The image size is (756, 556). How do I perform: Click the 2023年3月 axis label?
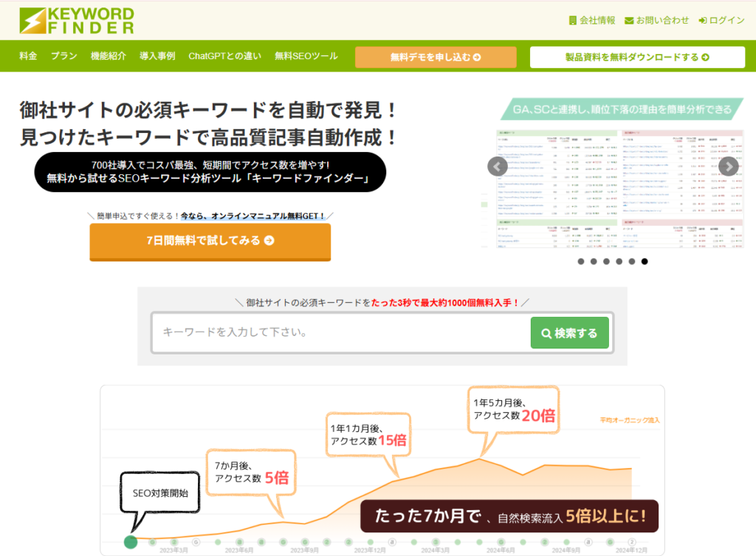[173, 550]
